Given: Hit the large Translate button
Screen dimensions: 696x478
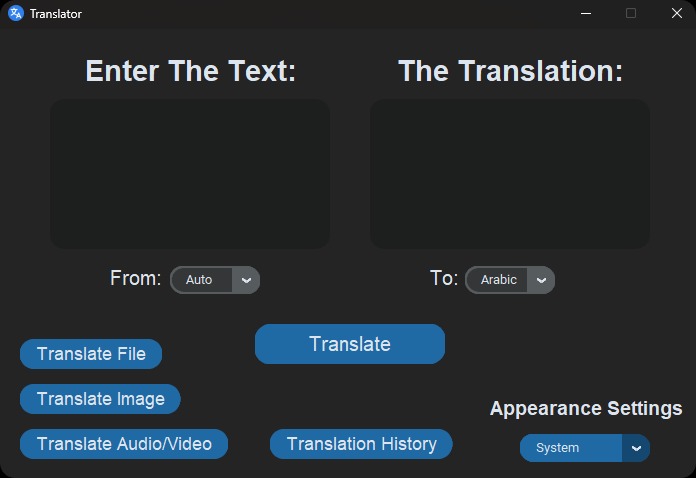Looking at the screenshot, I should pos(350,344).
